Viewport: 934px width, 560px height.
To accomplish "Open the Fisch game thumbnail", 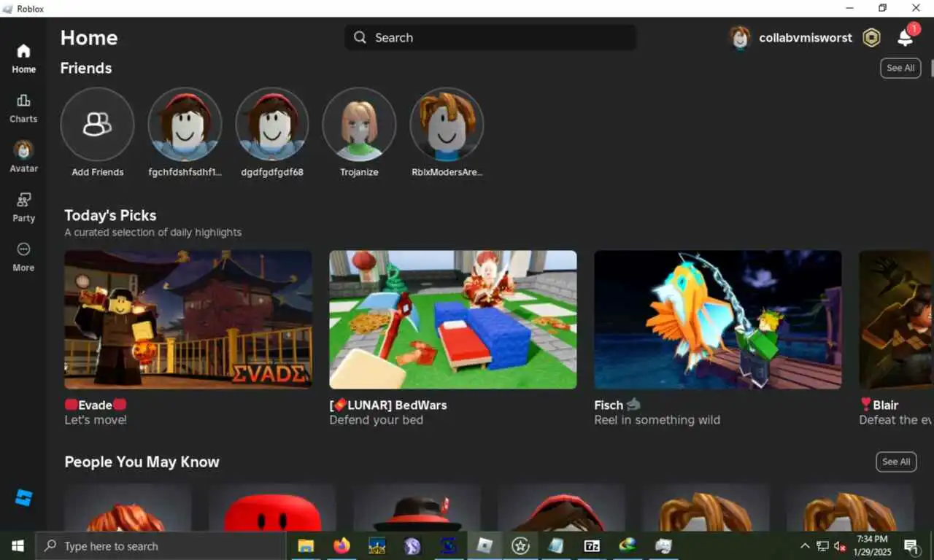I will pyautogui.click(x=718, y=320).
